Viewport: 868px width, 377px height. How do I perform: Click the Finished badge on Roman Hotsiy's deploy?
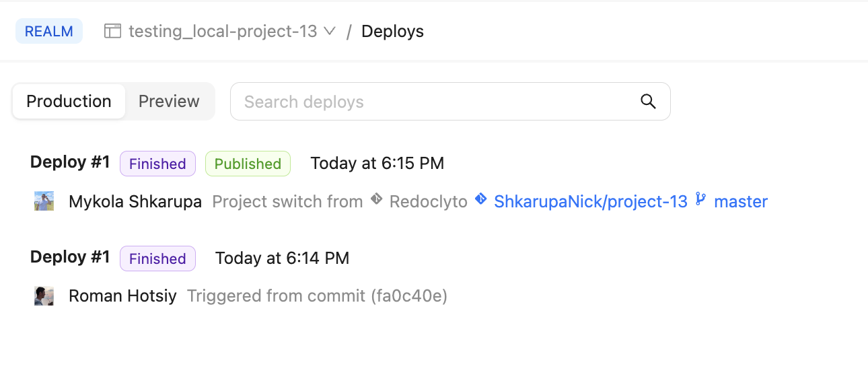[x=157, y=259]
